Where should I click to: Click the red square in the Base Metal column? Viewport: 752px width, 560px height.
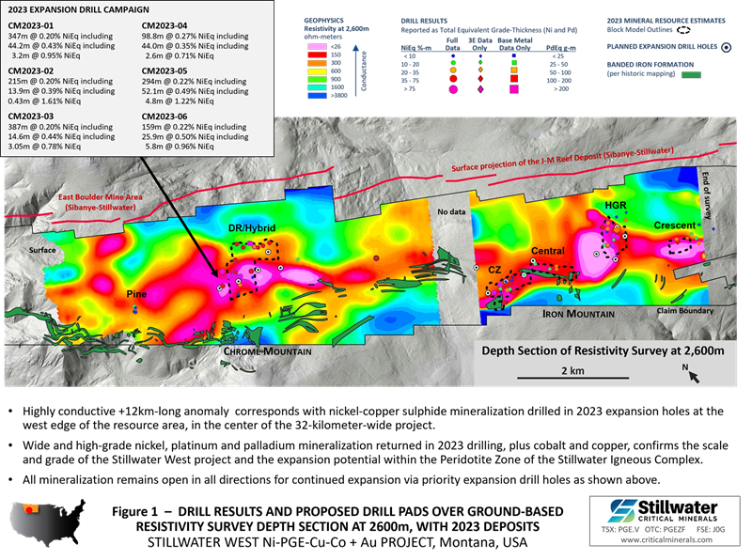514,79
